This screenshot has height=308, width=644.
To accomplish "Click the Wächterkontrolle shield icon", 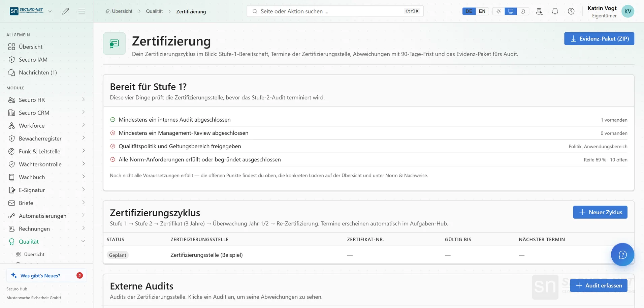I will pyautogui.click(x=12, y=164).
